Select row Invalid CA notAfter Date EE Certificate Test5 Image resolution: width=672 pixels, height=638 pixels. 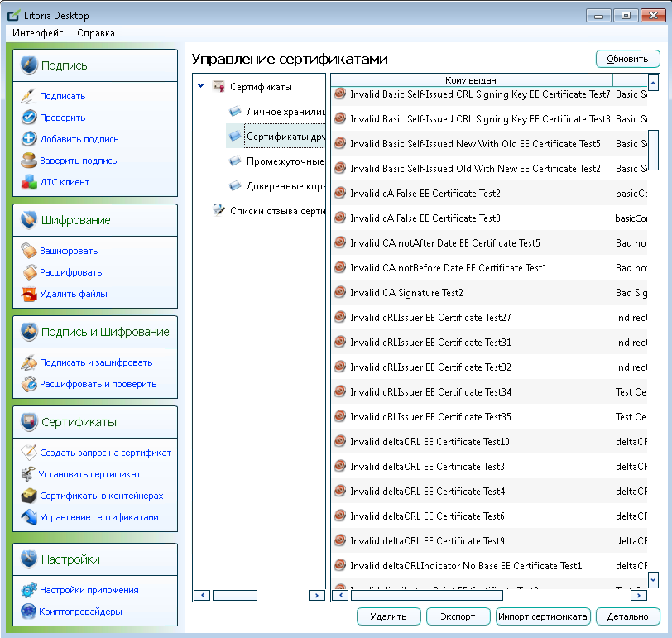pyautogui.click(x=489, y=243)
